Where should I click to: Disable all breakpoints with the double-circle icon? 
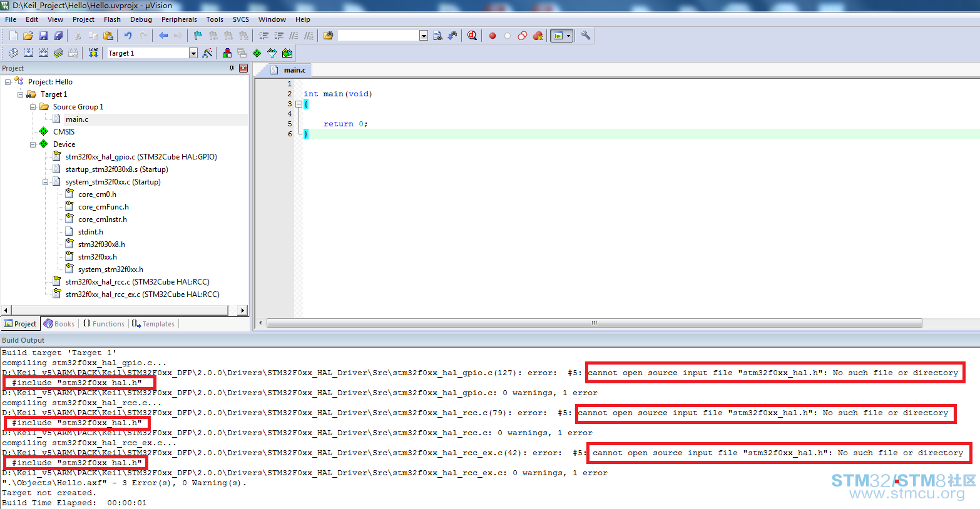pos(523,36)
